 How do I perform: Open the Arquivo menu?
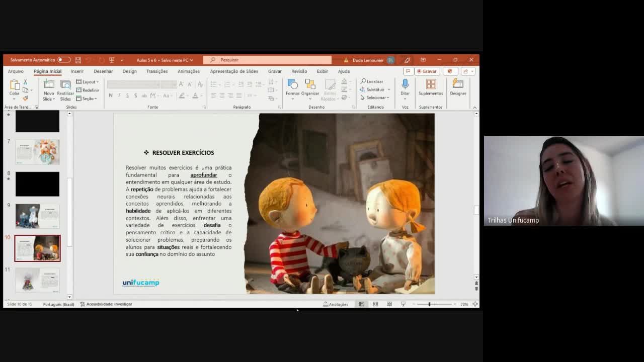coord(16,71)
